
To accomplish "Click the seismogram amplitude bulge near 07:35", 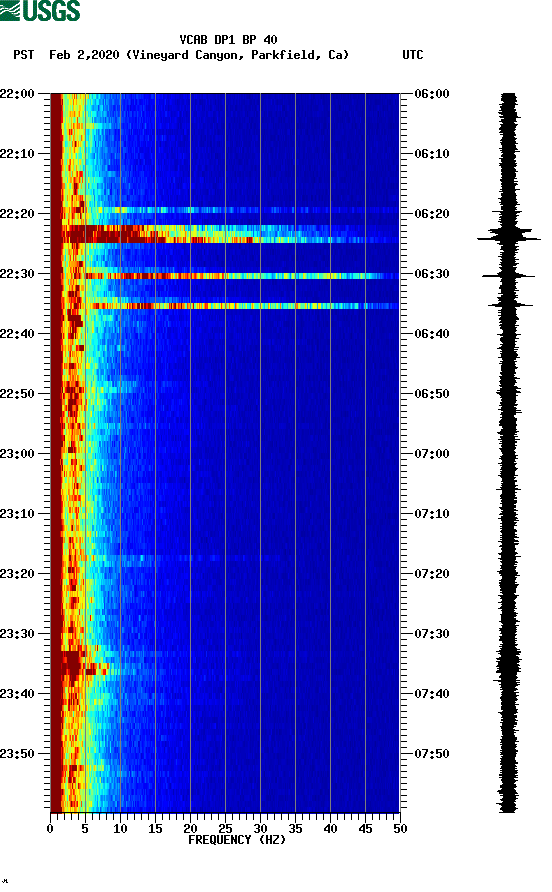I will (x=508, y=663).
